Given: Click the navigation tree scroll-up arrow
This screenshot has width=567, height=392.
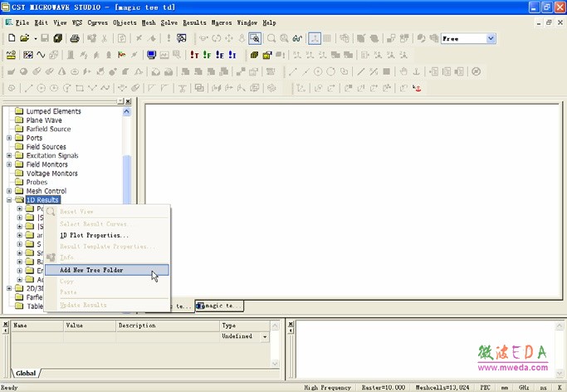Looking at the screenshot, I should tap(126, 111).
